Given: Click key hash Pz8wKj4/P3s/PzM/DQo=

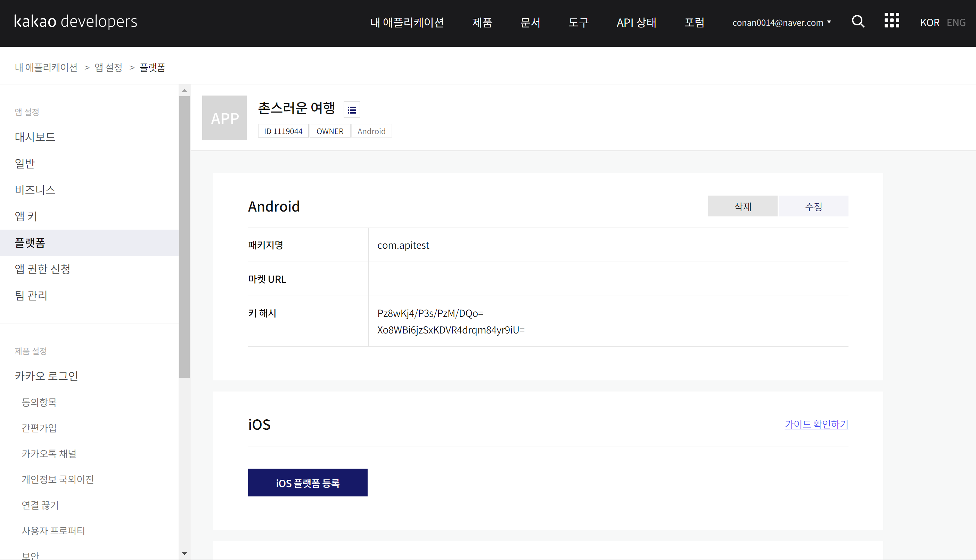Looking at the screenshot, I should (430, 313).
